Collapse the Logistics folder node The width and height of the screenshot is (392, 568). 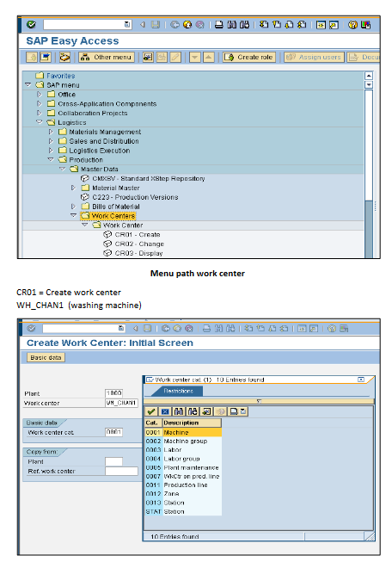pyautogui.click(x=40, y=122)
